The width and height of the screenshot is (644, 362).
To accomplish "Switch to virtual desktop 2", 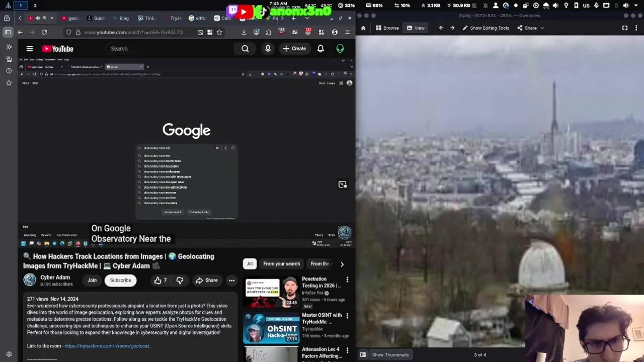I will pyautogui.click(x=35, y=6).
